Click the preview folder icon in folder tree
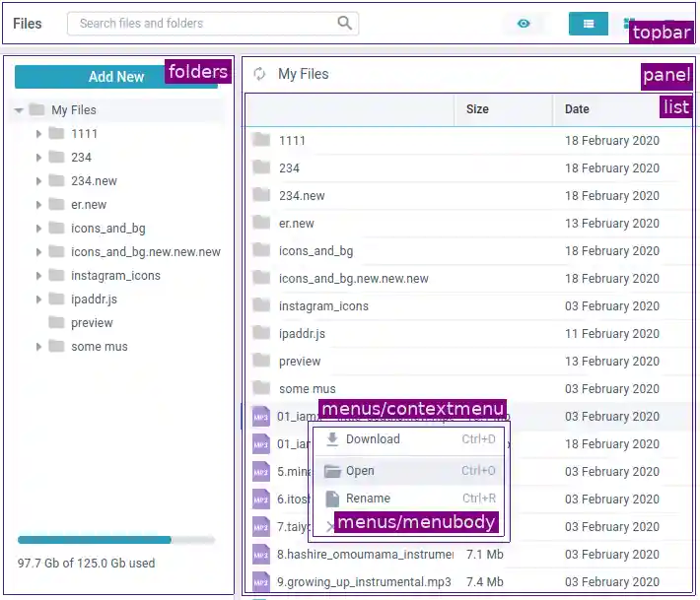 pyautogui.click(x=56, y=322)
